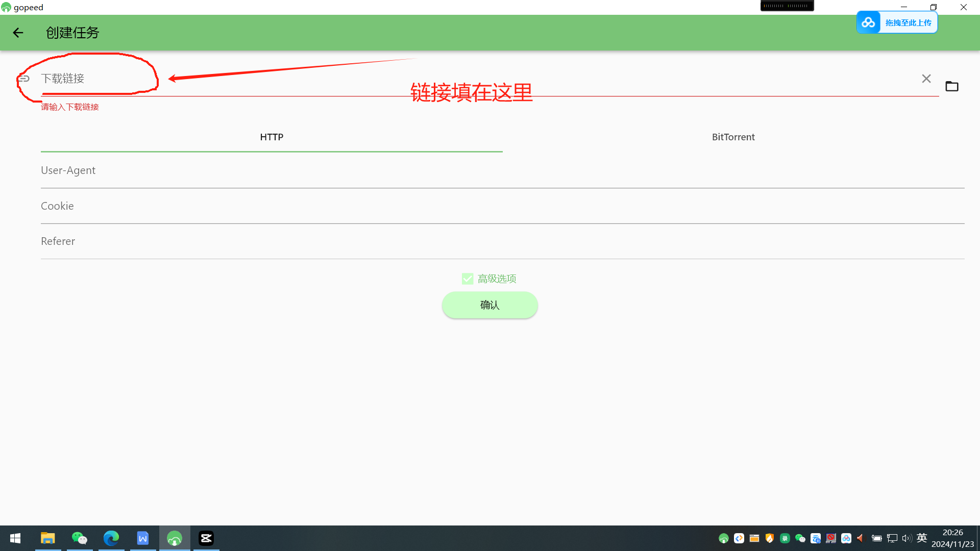This screenshot has width=980, height=551.
Task: Open the speaker volume control in tray
Action: 906,538
